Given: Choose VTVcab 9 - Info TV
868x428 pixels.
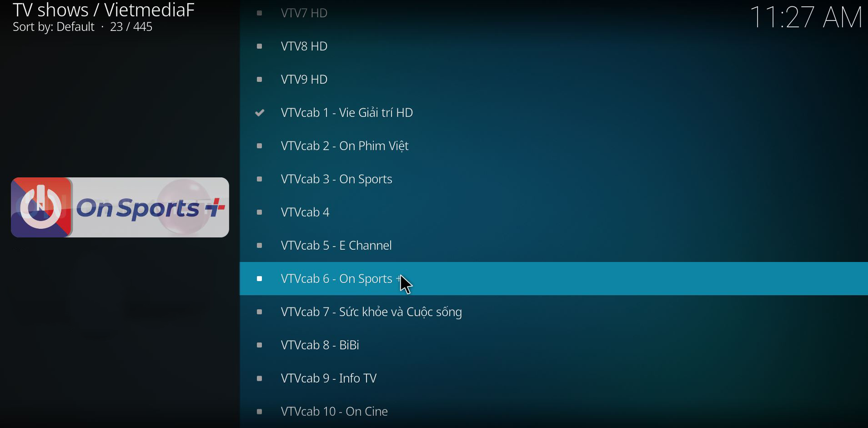Looking at the screenshot, I should [554, 378].
